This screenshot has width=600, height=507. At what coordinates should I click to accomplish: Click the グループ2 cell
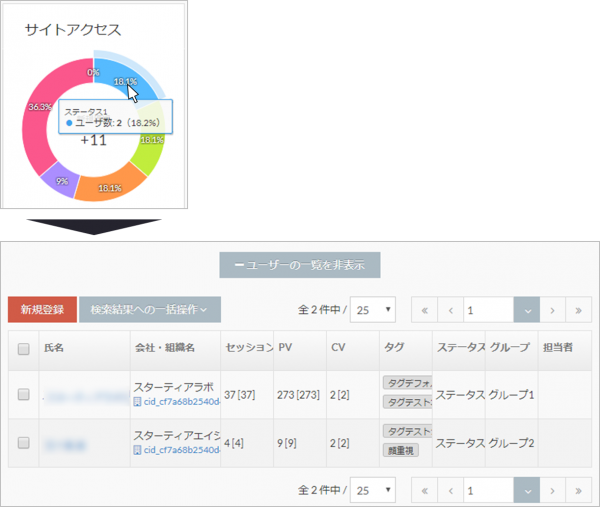point(511,443)
